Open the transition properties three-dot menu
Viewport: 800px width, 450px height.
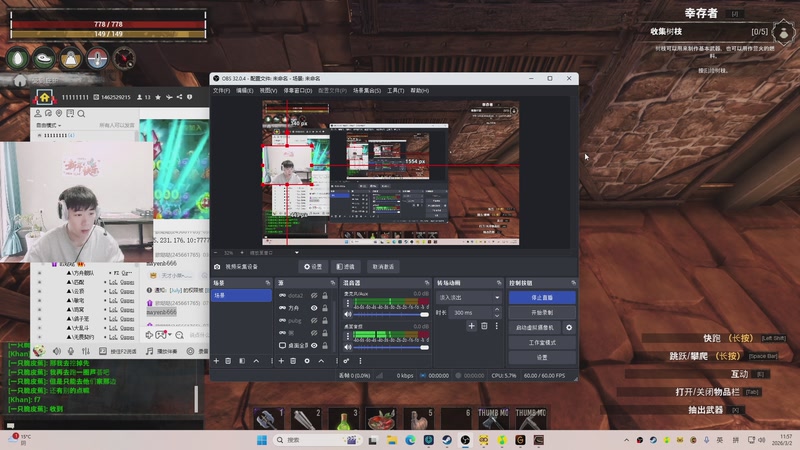(x=496, y=326)
